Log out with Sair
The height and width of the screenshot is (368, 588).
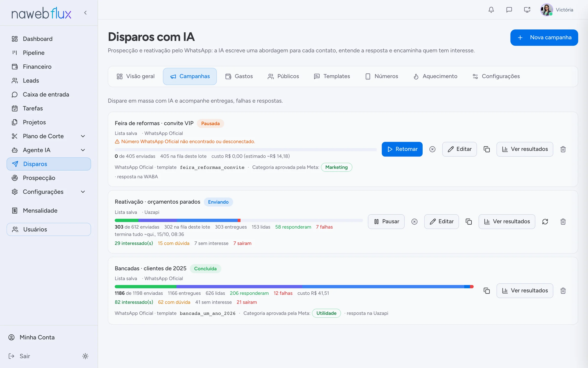(x=19, y=356)
